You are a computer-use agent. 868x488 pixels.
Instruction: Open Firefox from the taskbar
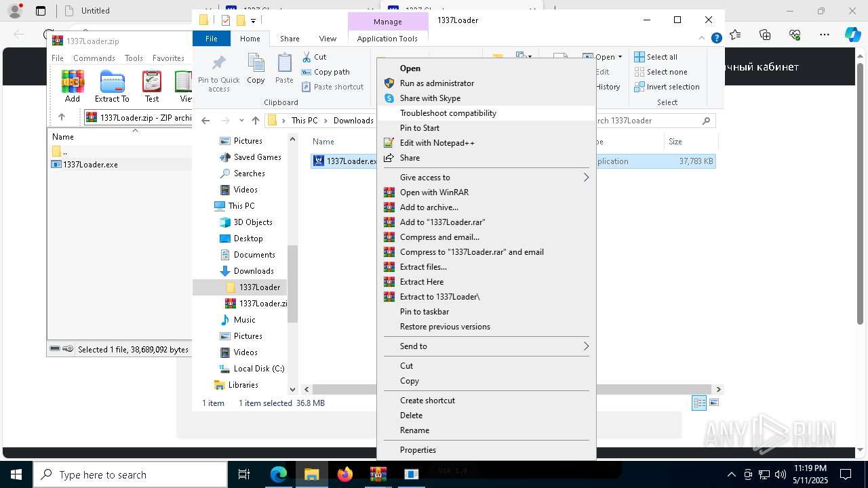(345, 474)
